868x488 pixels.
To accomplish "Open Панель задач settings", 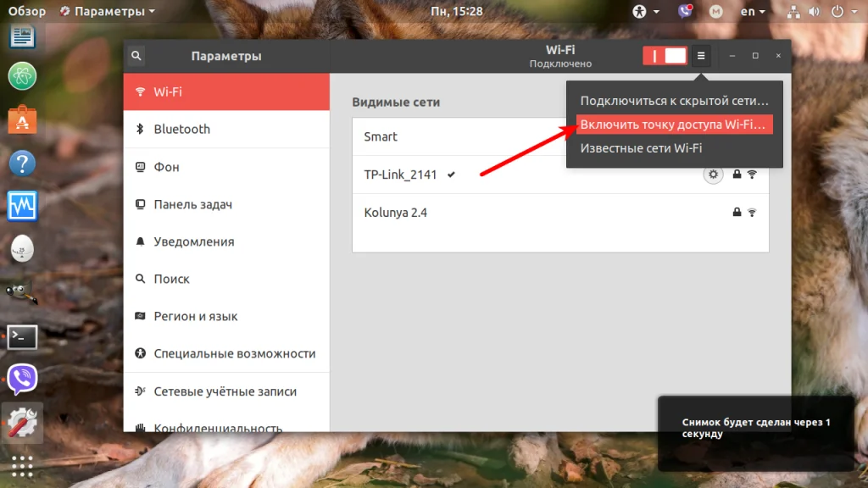I will (226, 205).
